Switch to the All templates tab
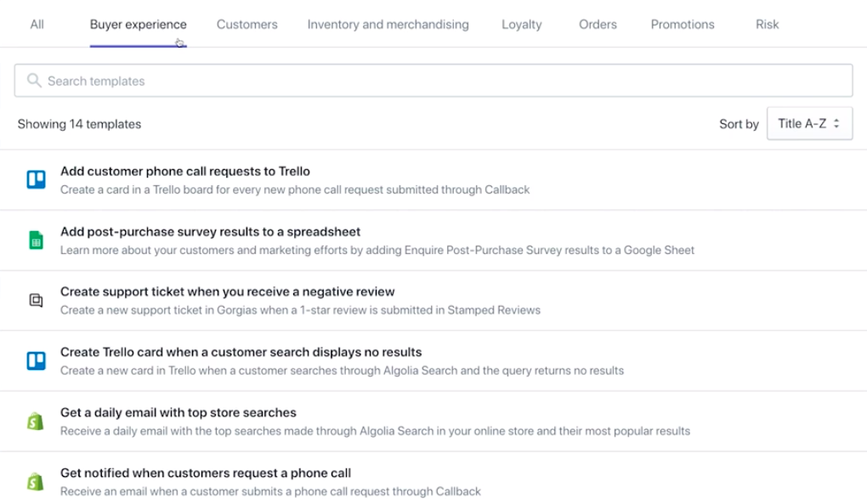The width and height of the screenshot is (867, 504). pyautogui.click(x=37, y=24)
